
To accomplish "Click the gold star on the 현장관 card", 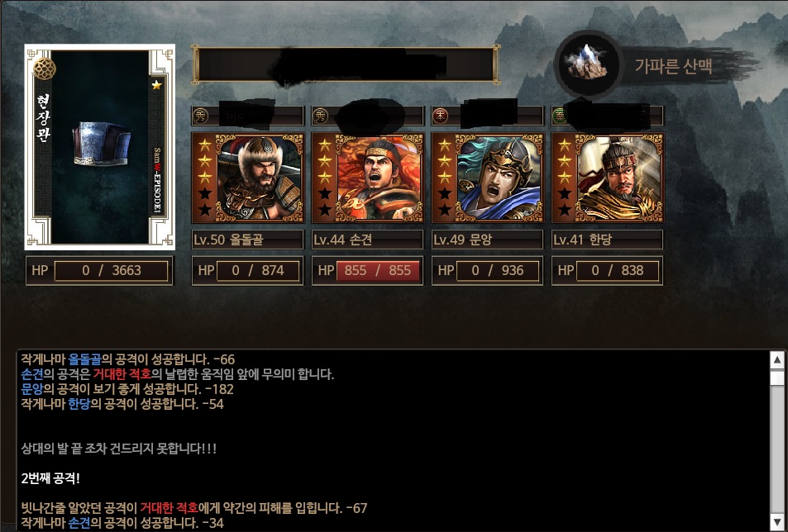I will coord(157,85).
